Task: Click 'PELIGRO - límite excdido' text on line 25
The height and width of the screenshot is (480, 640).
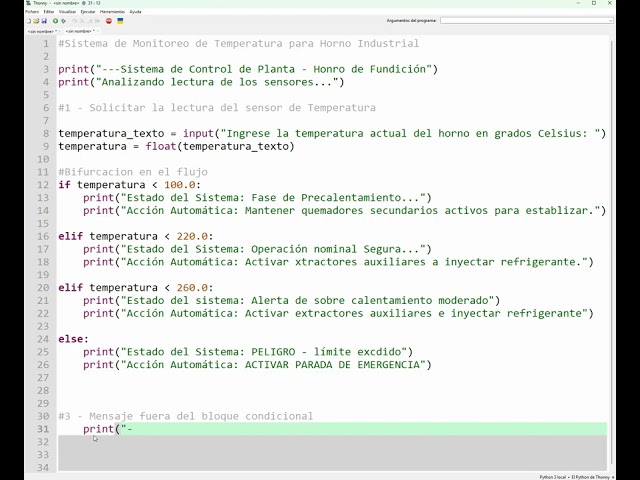Action: [x=326, y=352]
